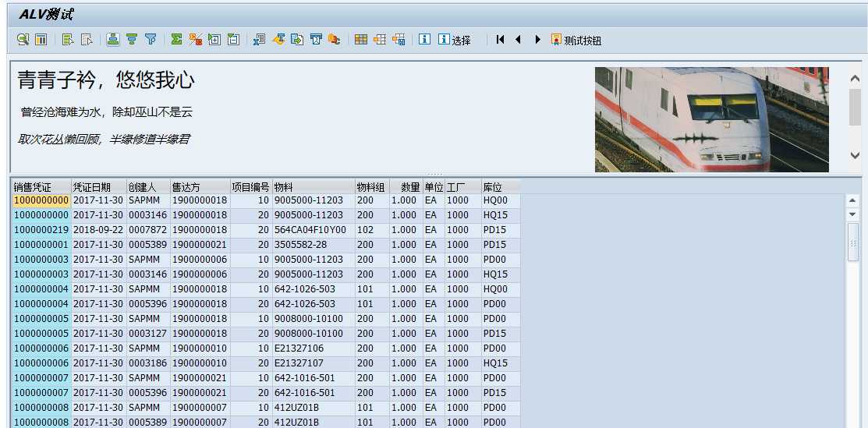Click the Local File export icon

(x=297, y=39)
